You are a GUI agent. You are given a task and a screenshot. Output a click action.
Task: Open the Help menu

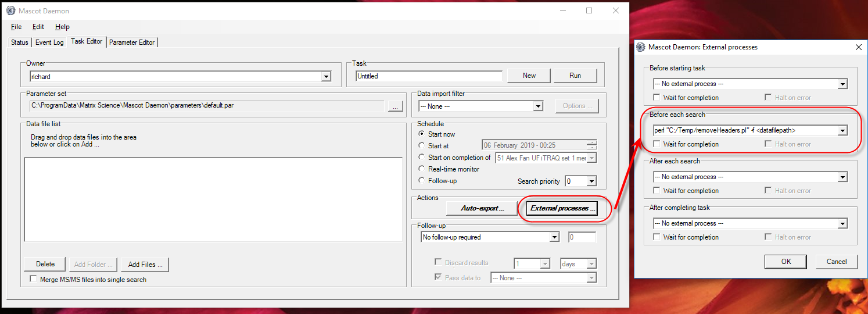[x=62, y=27]
